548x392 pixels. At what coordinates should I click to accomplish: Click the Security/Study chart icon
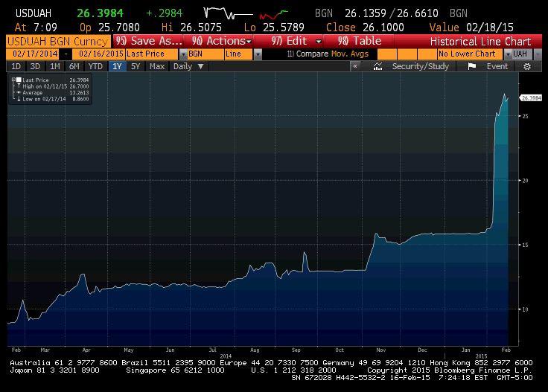click(378, 66)
